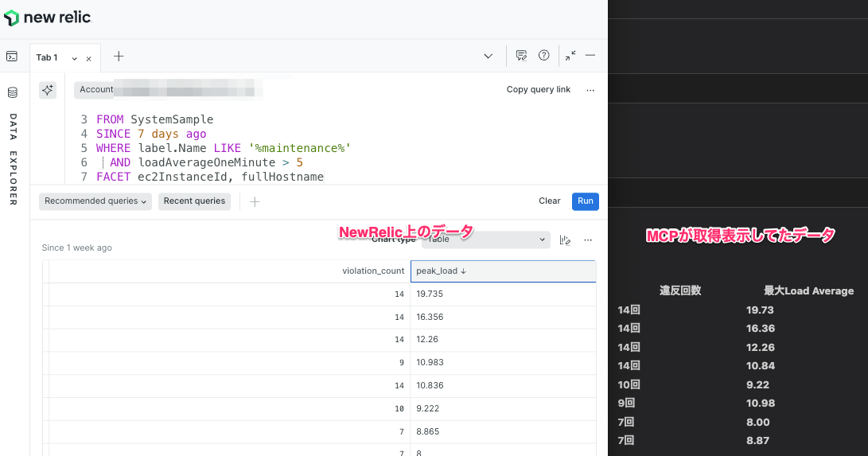The height and width of the screenshot is (456, 868).
Task: Open the Data Explorer database icon
Action: 12,92
